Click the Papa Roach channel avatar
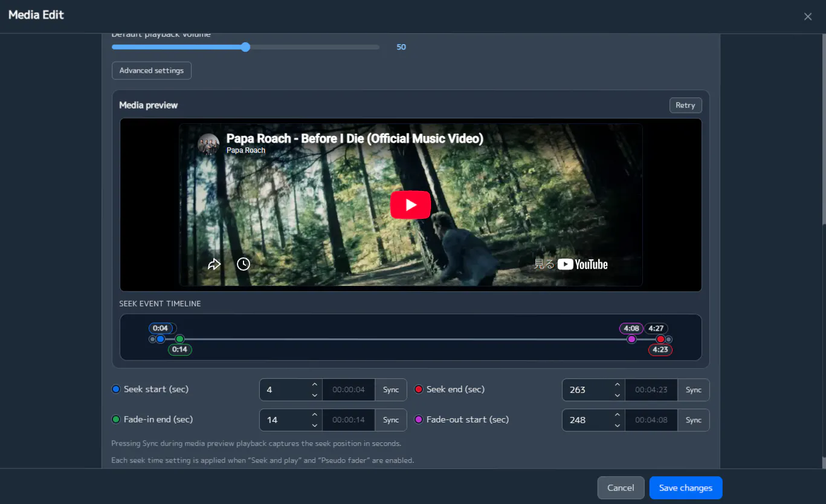The width and height of the screenshot is (826, 504). pos(208,144)
